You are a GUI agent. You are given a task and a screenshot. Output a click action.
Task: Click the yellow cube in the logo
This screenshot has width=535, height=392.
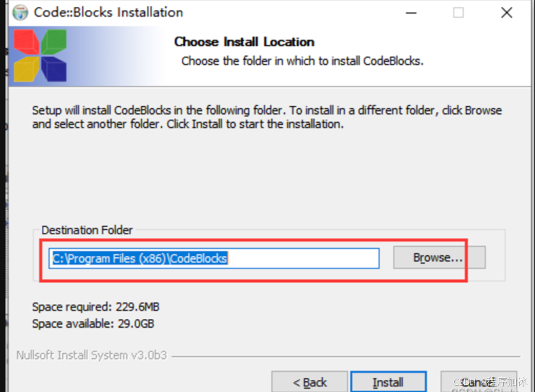point(25,69)
